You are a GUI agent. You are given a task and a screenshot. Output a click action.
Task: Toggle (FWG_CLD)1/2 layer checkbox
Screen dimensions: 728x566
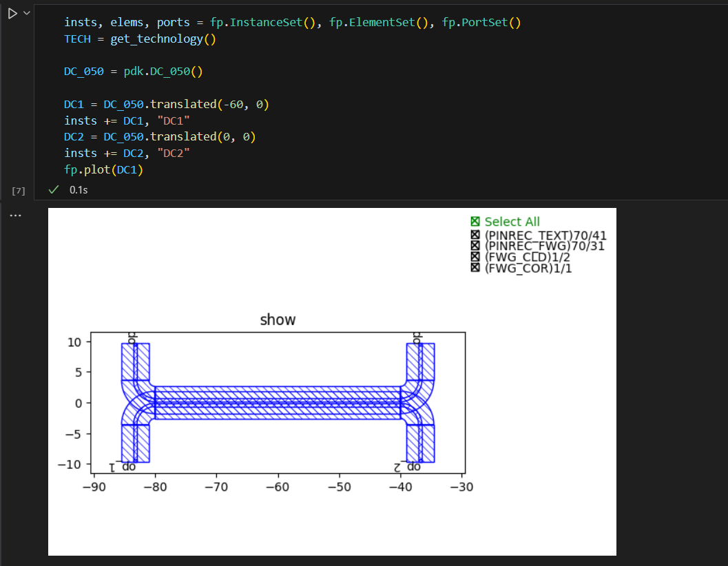point(475,256)
